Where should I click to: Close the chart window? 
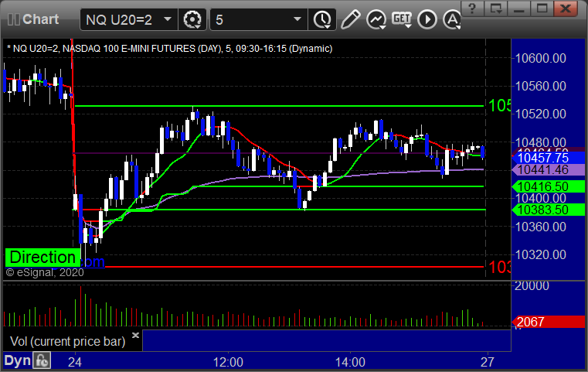pyautogui.click(x=566, y=9)
